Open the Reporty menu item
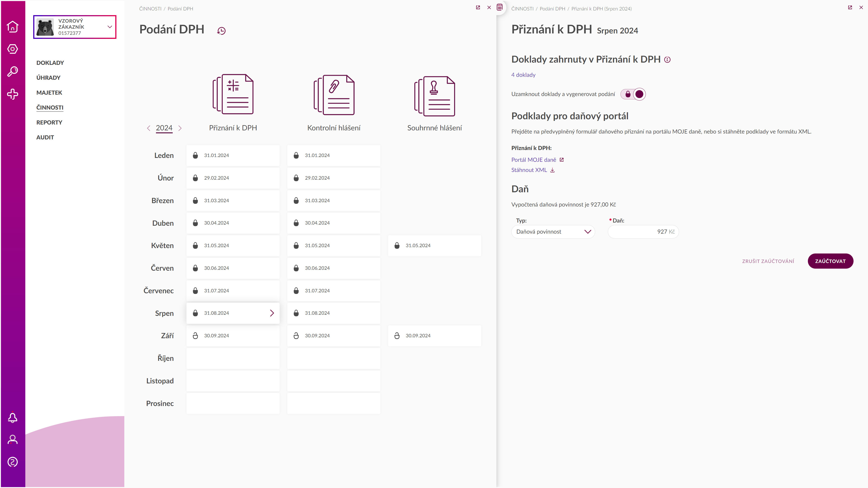Screen dimensions: 868x488 (x=49, y=123)
